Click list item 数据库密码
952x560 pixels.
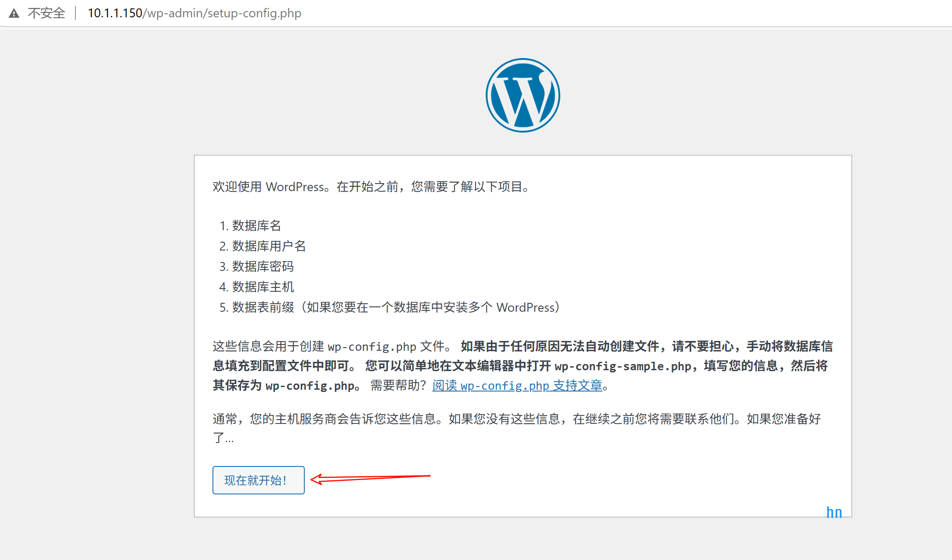(263, 266)
